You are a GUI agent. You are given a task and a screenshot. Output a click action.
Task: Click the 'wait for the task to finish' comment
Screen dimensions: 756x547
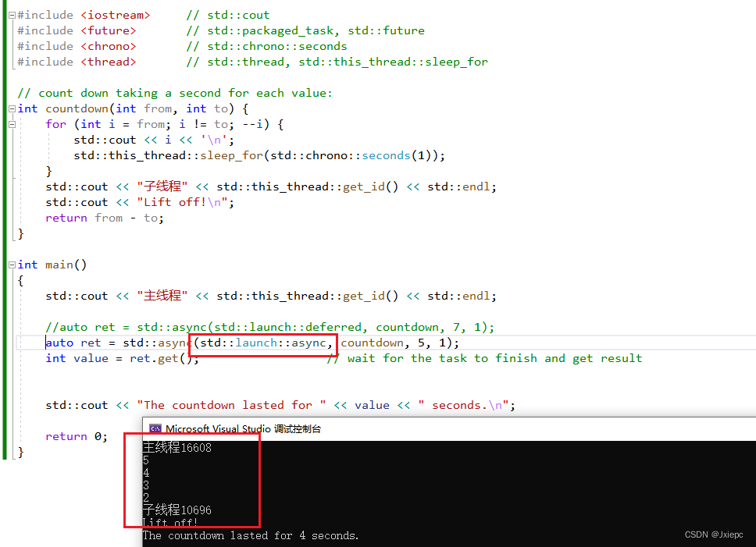(x=484, y=359)
